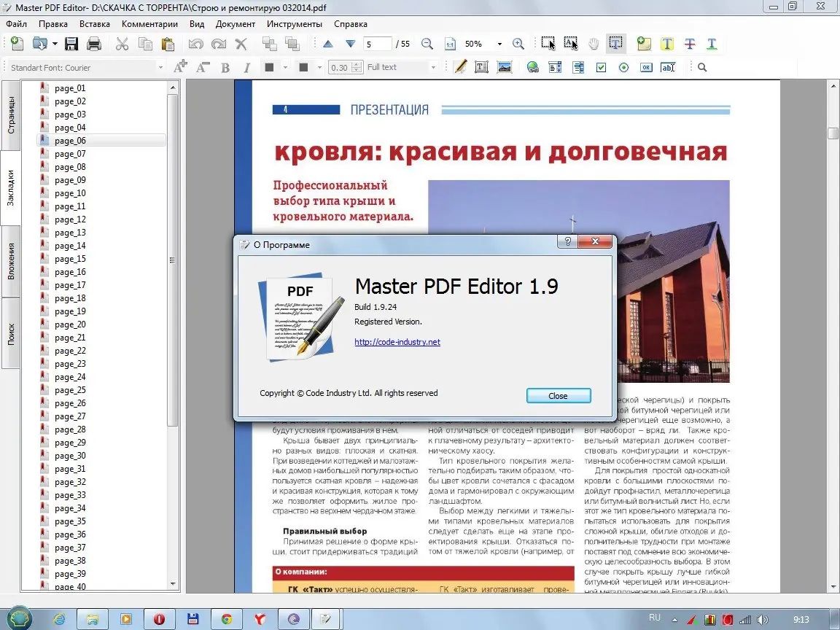The image size is (840, 630).
Task: Click the Paste clipboard icon
Action: coord(168,44)
